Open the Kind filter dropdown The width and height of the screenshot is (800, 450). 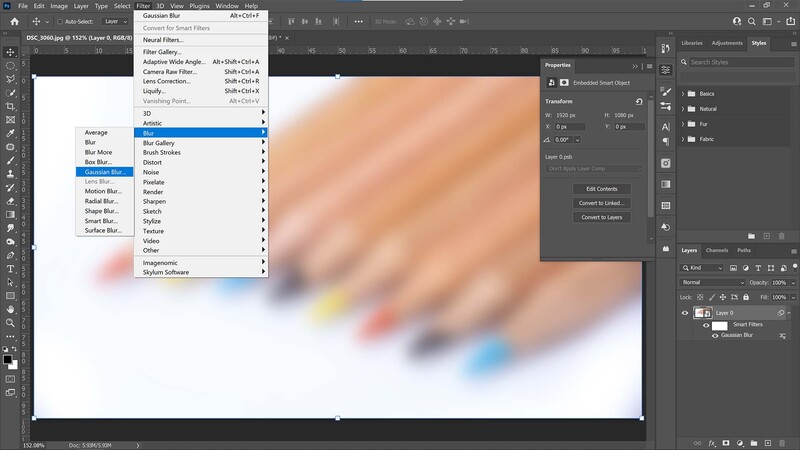click(702, 268)
